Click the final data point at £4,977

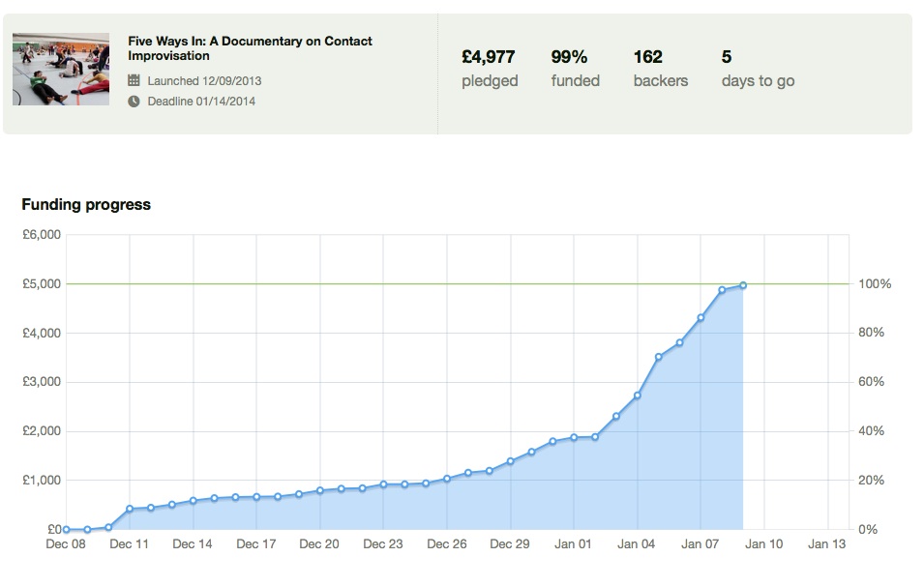pyautogui.click(x=743, y=285)
